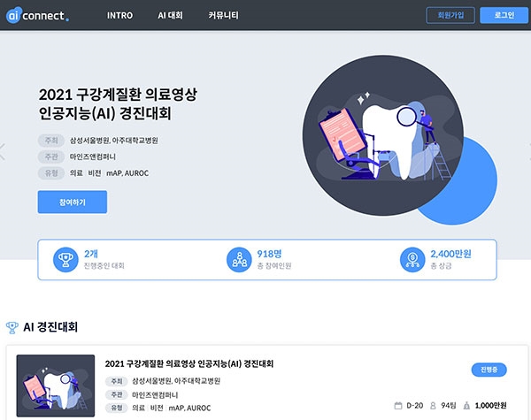Click the ai connect logo
The width and height of the screenshot is (531, 420).
tap(37, 15)
